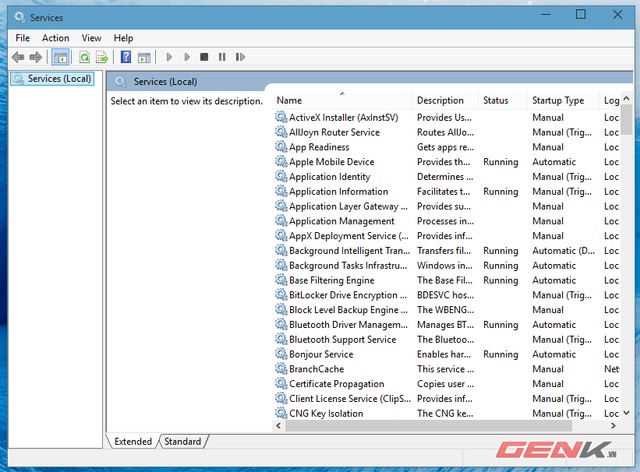Click the horizontal scrollbar thumb
Image resolution: width=640 pixels, height=472 pixels.
[x=429, y=425]
